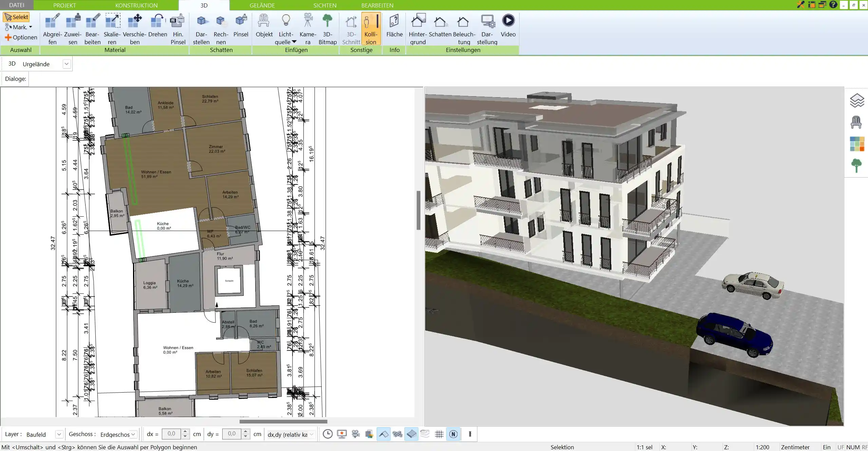Insert an Objekt chair icon
The height and width of the screenshot is (451, 868).
[x=264, y=26]
